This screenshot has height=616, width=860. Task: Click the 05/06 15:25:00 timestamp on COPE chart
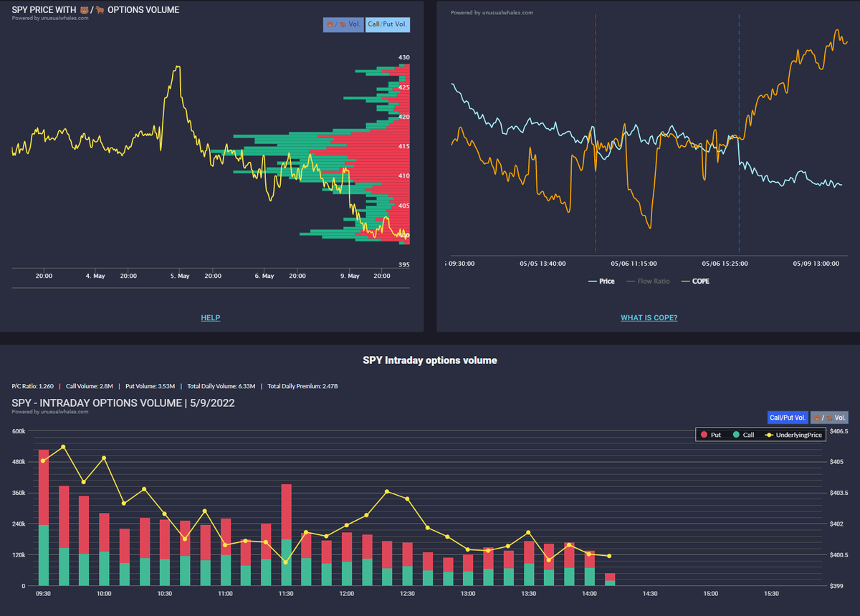[x=726, y=264]
